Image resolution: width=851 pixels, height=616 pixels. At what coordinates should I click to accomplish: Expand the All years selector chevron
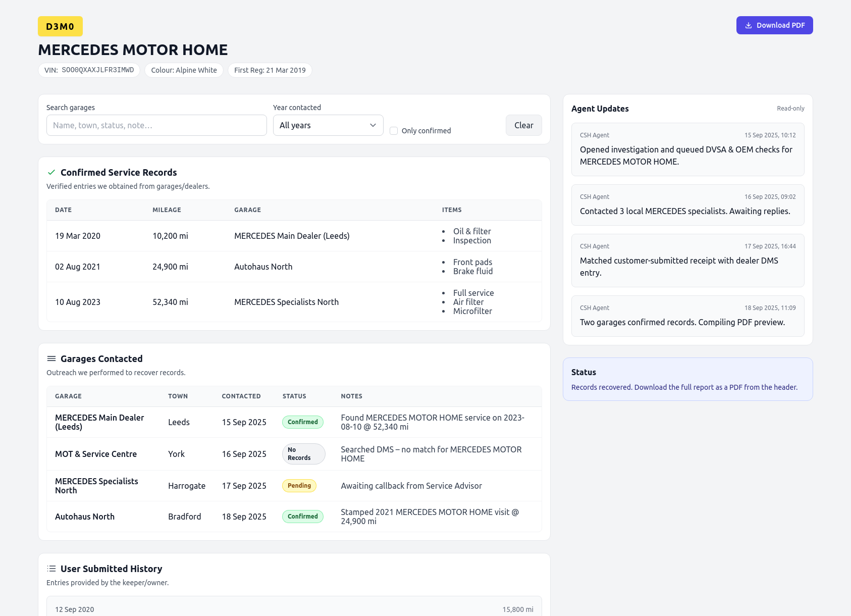point(373,125)
